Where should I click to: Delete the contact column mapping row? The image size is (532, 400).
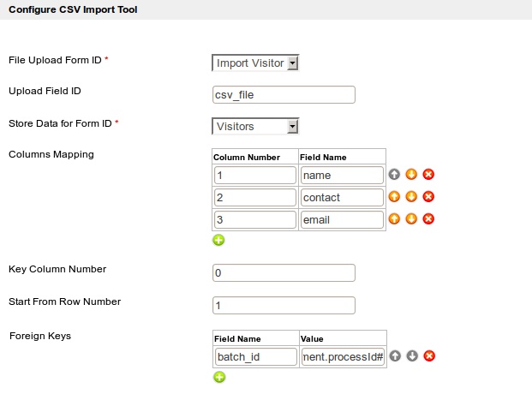click(429, 196)
